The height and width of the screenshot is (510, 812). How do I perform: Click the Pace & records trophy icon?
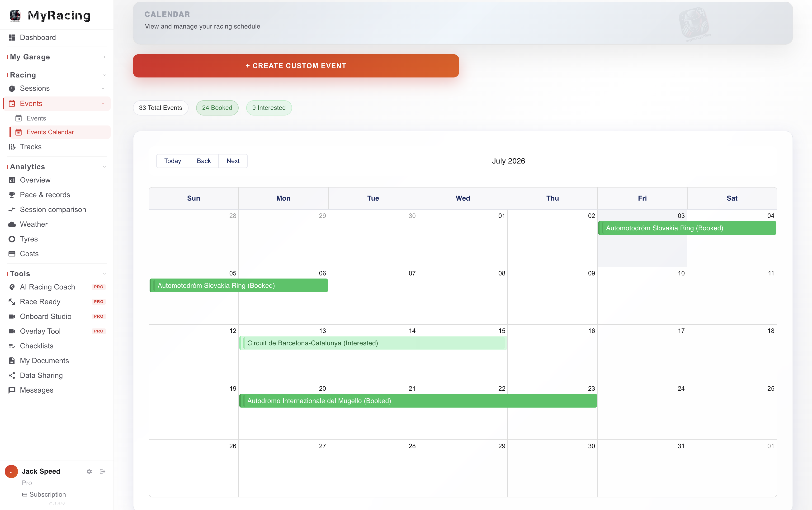(12, 195)
